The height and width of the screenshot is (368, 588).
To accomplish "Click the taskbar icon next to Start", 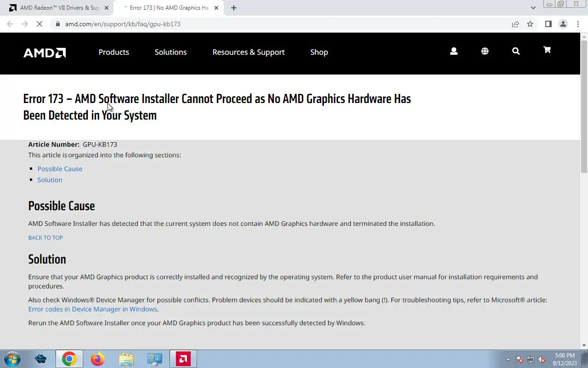I will tap(40, 359).
